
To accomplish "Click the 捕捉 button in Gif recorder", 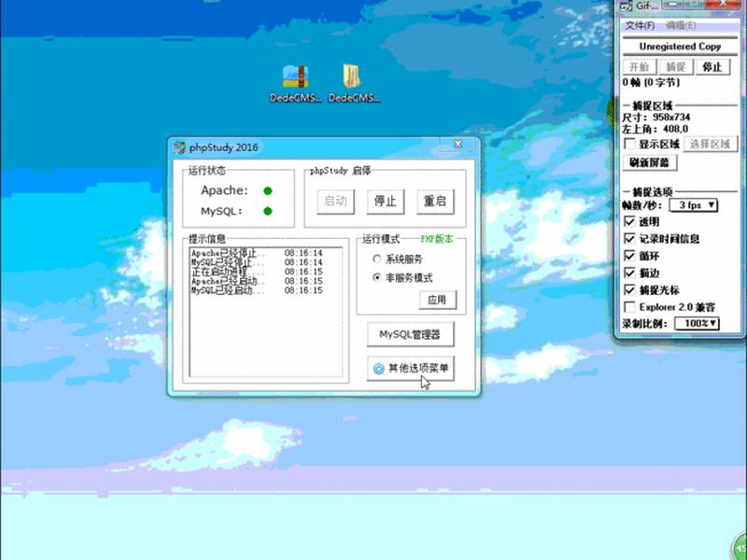I will coord(676,67).
